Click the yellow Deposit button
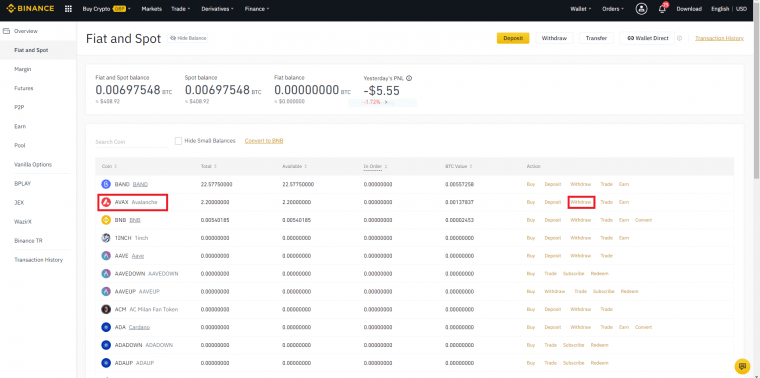The width and height of the screenshot is (760, 378). pyautogui.click(x=513, y=38)
